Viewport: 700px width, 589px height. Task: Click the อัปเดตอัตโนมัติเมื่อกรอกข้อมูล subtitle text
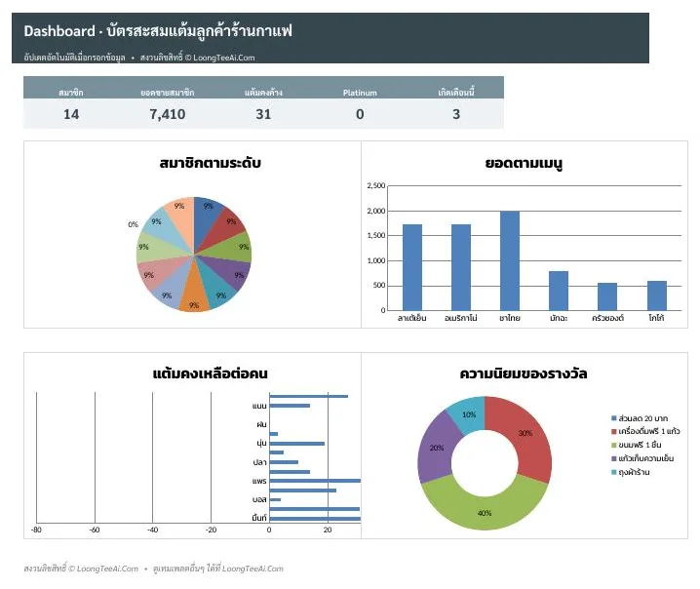click(x=74, y=58)
